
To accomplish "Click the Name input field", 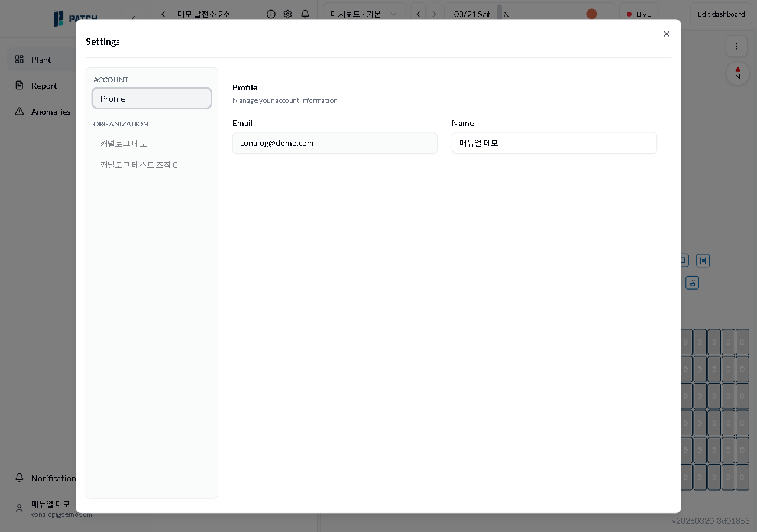I will pos(554,143).
